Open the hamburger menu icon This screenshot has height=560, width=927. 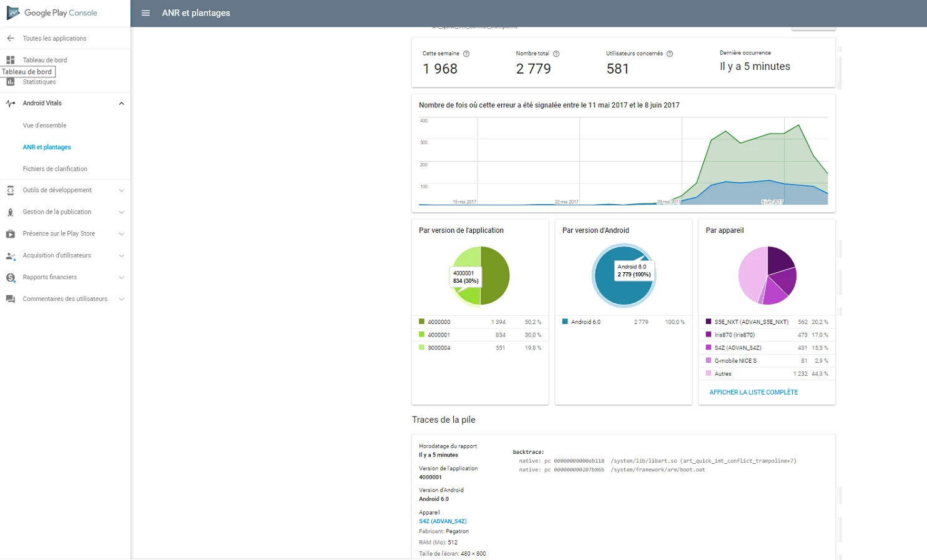point(145,13)
